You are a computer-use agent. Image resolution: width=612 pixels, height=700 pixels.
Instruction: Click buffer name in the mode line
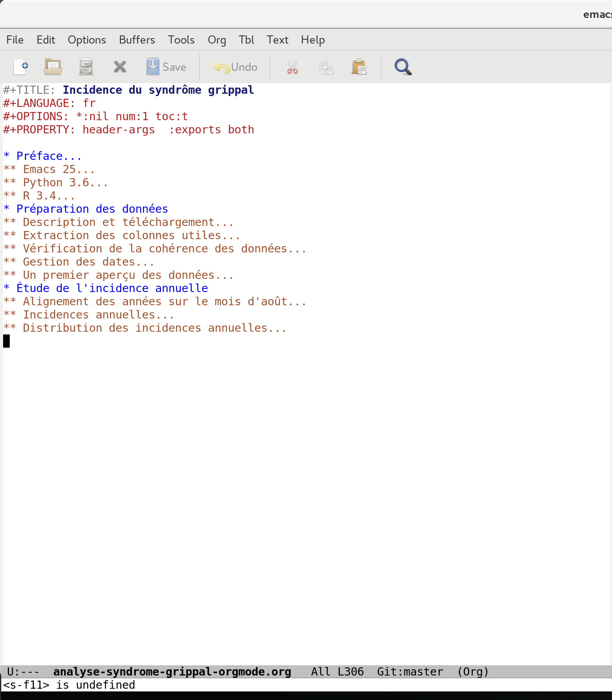(x=172, y=672)
